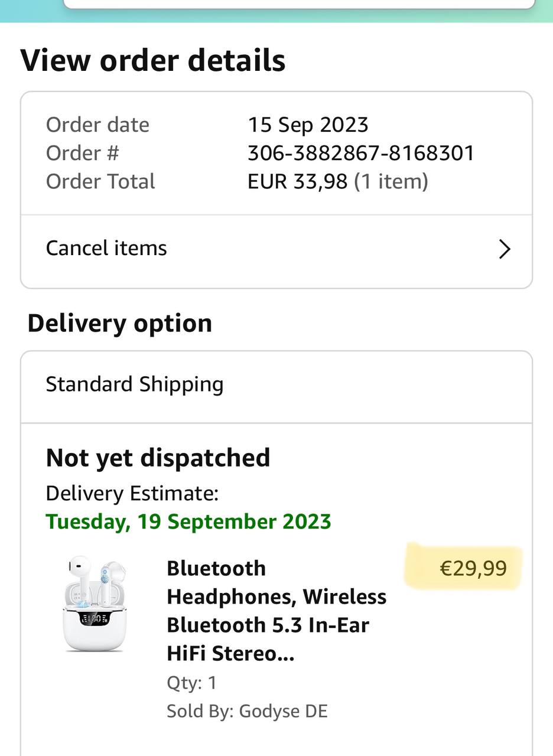Tap the Bluetooth headphones product thumbnail

pos(95,604)
